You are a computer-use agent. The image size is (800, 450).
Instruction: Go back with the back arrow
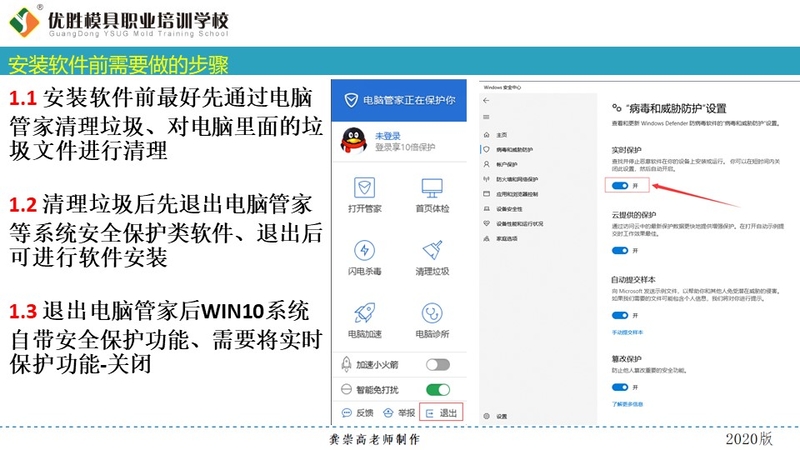coord(487,101)
